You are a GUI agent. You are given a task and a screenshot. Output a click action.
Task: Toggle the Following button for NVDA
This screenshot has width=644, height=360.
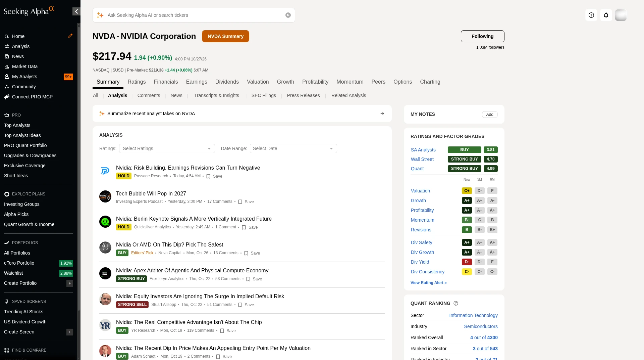click(482, 36)
